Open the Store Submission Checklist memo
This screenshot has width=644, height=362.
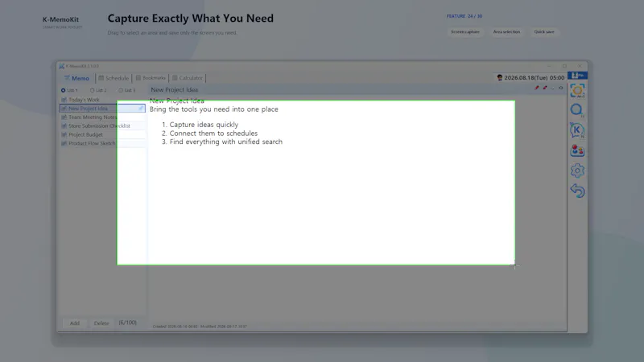click(103, 126)
